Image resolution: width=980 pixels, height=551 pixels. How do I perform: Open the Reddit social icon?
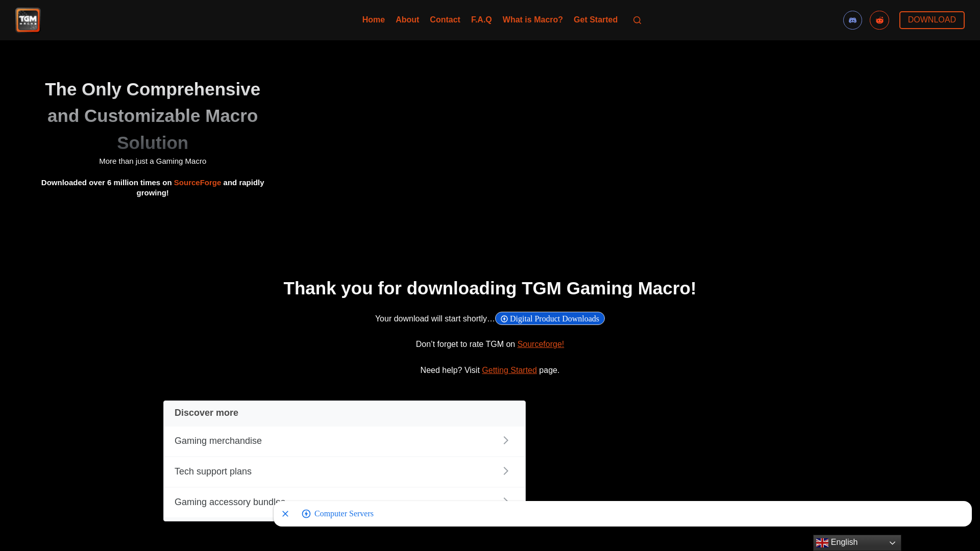879,20
